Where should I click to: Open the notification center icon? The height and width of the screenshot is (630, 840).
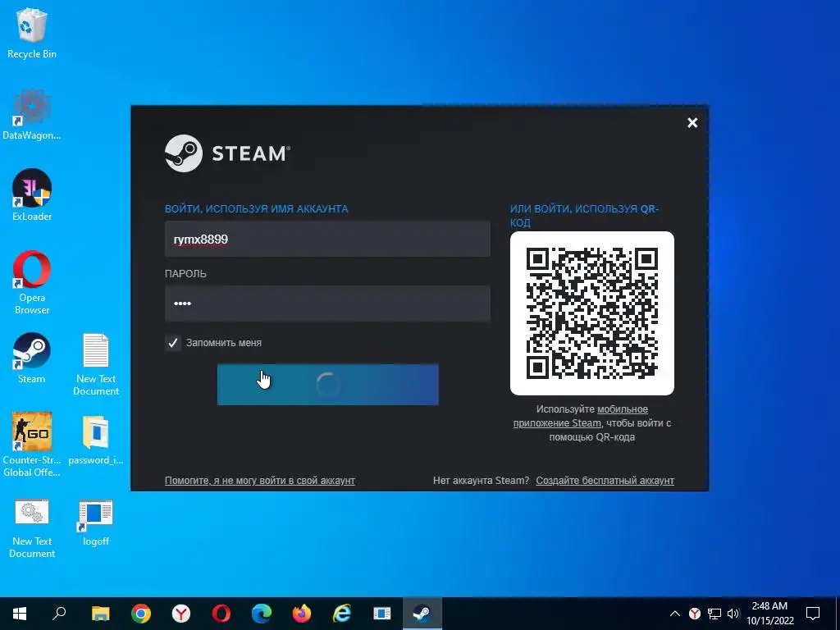coord(813,614)
